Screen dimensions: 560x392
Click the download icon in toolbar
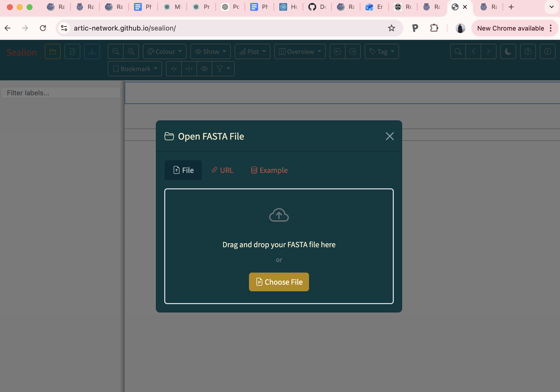92,51
